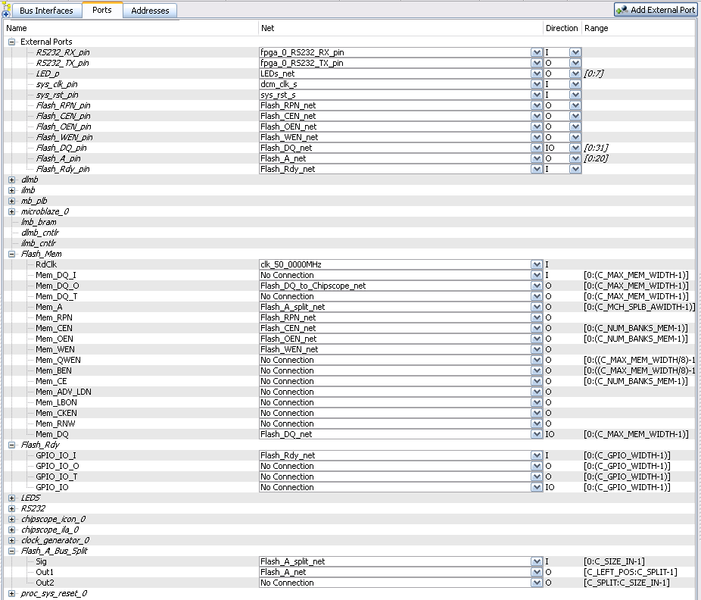Select the dlmb_cntlr tree item
Image resolution: width=701 pixels, height=600 pixels.
tap(40, 232)
